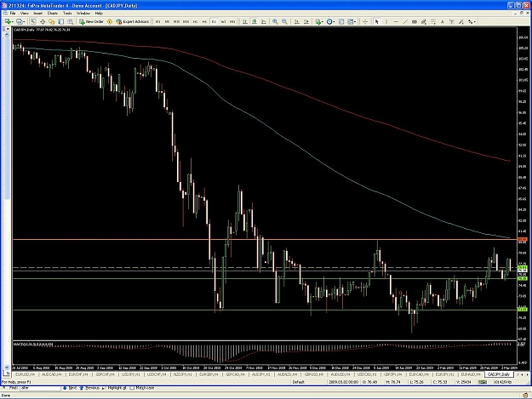Image resolution: width=532 pixels, height=399 pixels.
Task: Switch to EURUSD,H4 chart tab
Action: coord(25,374)
